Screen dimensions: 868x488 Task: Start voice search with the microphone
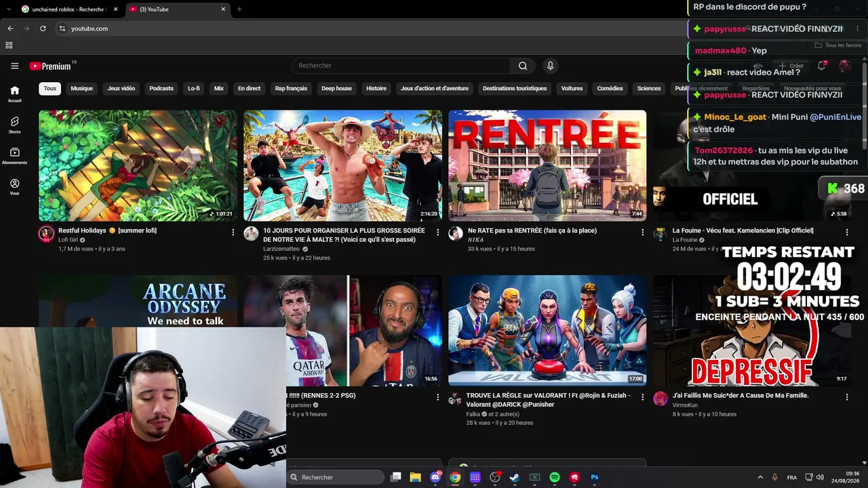click(x=550, y=66)
